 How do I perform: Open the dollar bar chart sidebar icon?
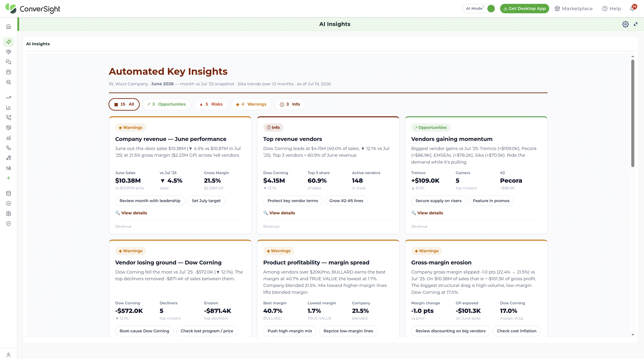coord(9,168)
